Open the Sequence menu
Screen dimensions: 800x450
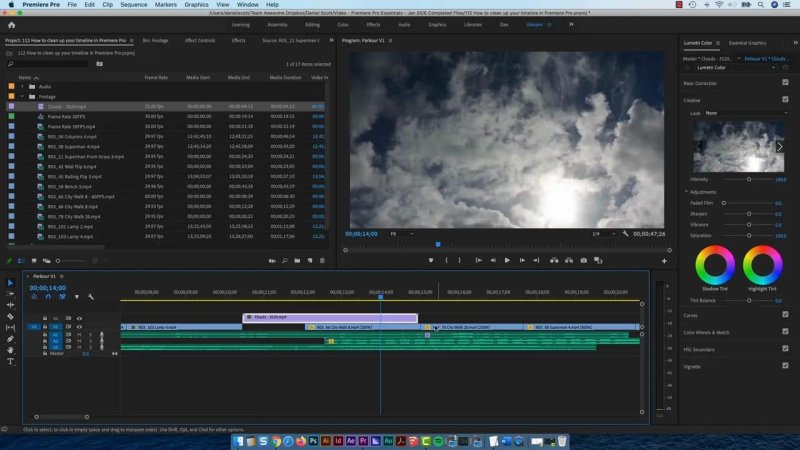click(x=134, y=5)
